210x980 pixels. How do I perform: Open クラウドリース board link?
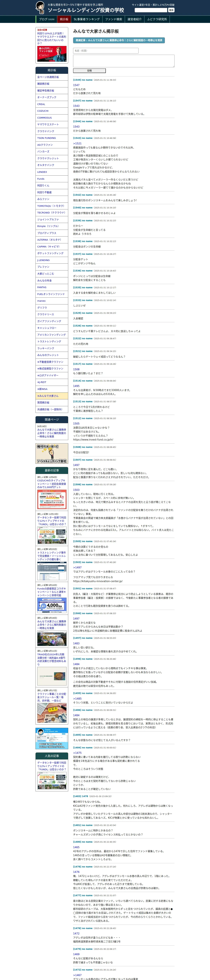pos(52,315)
